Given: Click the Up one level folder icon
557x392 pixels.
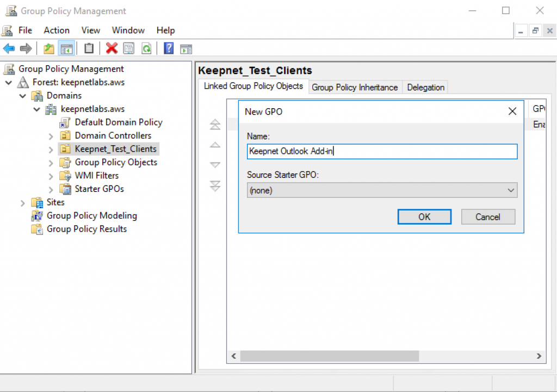Looking at the screenshot, I should [48, 48].
